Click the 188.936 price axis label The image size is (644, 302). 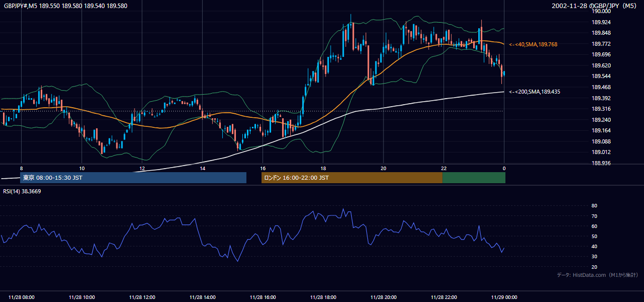tap(601, 163)
